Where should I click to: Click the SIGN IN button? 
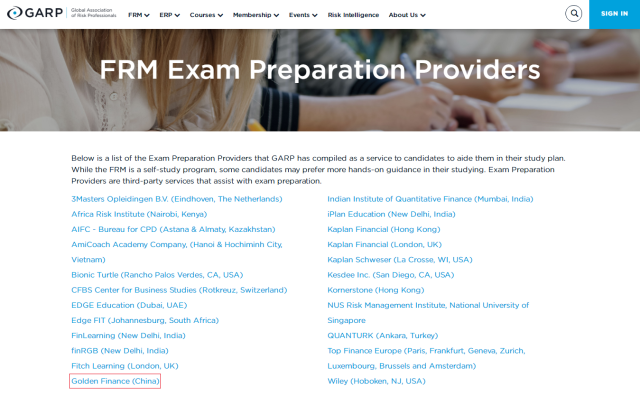[x=614, y=14]
